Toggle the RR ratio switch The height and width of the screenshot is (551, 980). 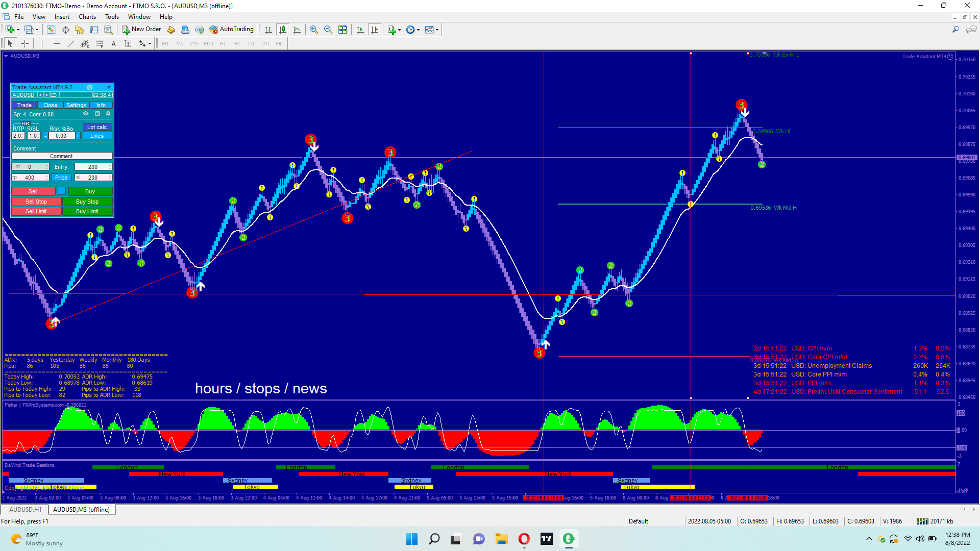point(26,123)
